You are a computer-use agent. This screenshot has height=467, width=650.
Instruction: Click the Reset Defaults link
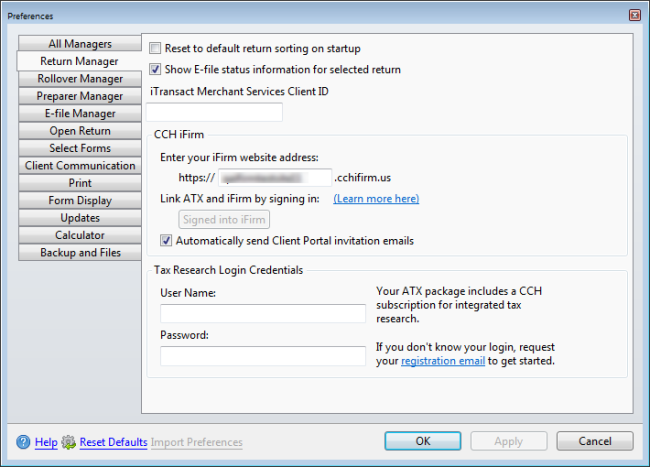coord(113,442)
